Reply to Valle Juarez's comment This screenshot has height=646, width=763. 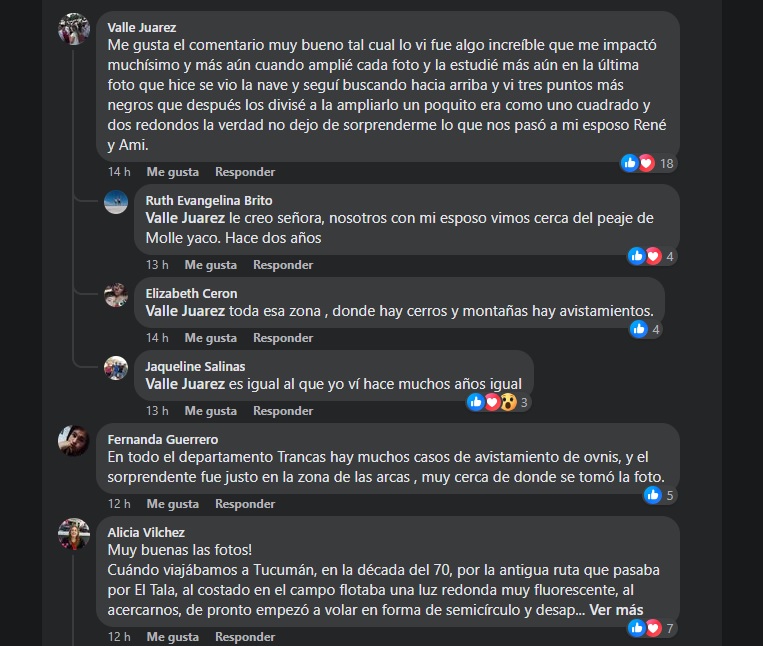[245, 172]
